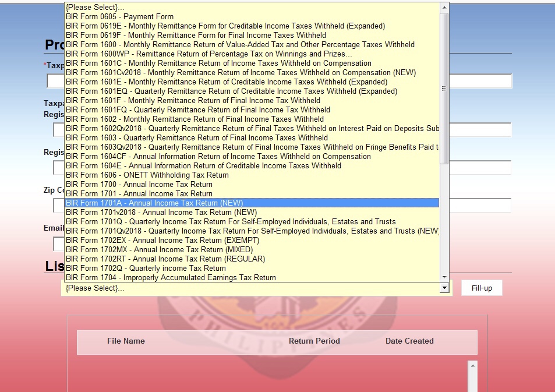Choose BIR Form 1604CF Annual Information Return
Screen dimensions: 555x392
coord(218,157)
